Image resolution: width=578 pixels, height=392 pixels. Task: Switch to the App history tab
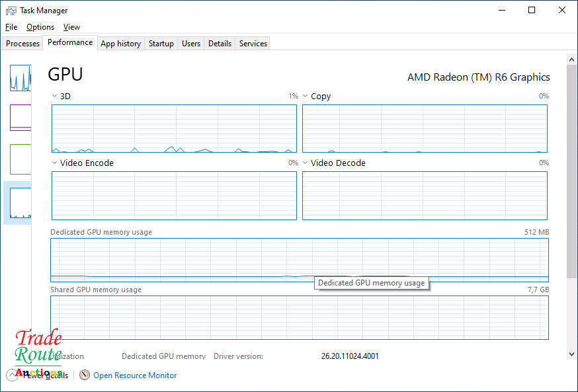120,44
